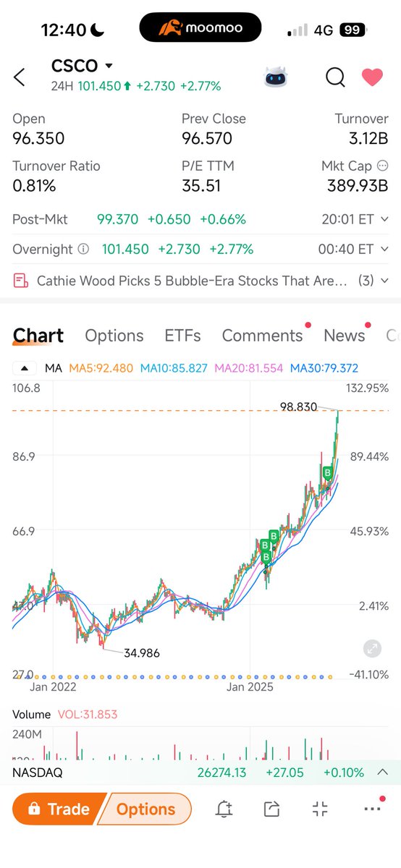Tap the Prev Close 96.570 value

click(207, 139)
